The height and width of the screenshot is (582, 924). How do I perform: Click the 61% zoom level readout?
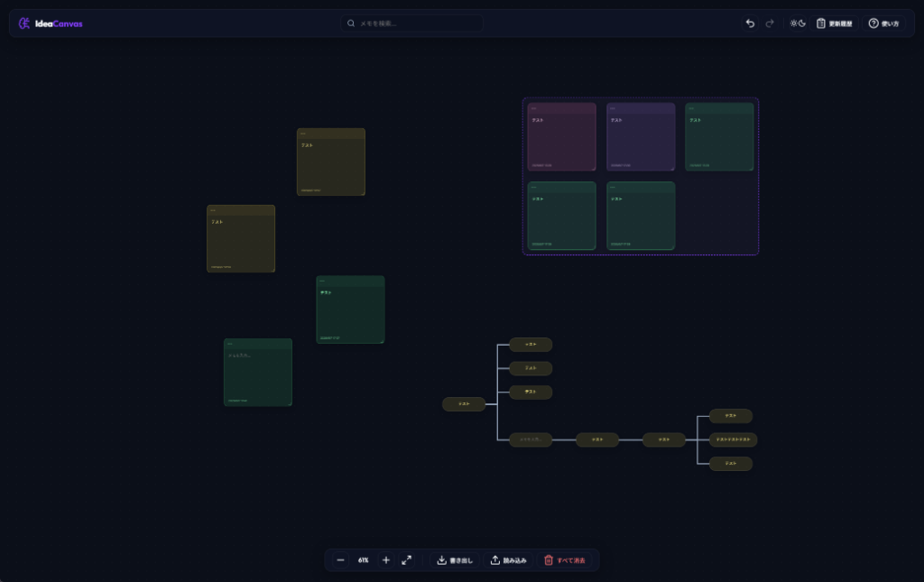pos(363,560)
